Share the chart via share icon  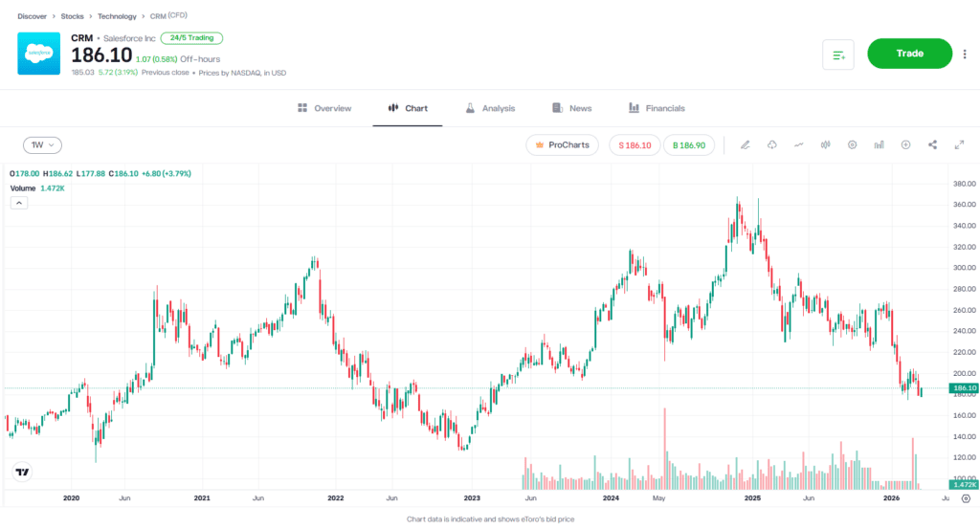(x=932, y=145)
